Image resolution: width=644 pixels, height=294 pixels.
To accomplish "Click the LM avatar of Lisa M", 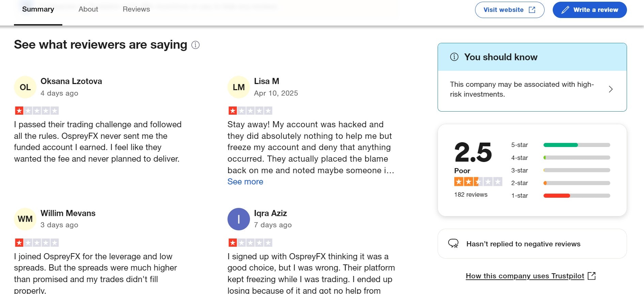I will click(238, 87).
